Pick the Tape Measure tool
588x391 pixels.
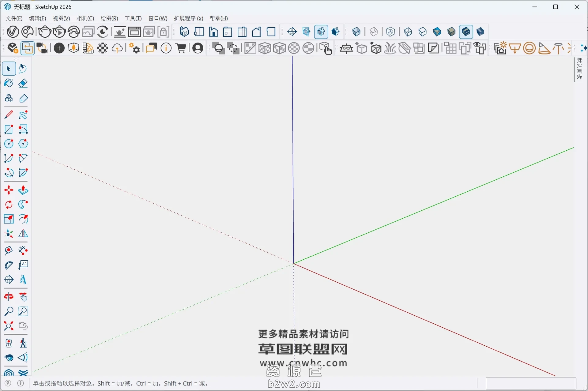click(x=9, y=250)
